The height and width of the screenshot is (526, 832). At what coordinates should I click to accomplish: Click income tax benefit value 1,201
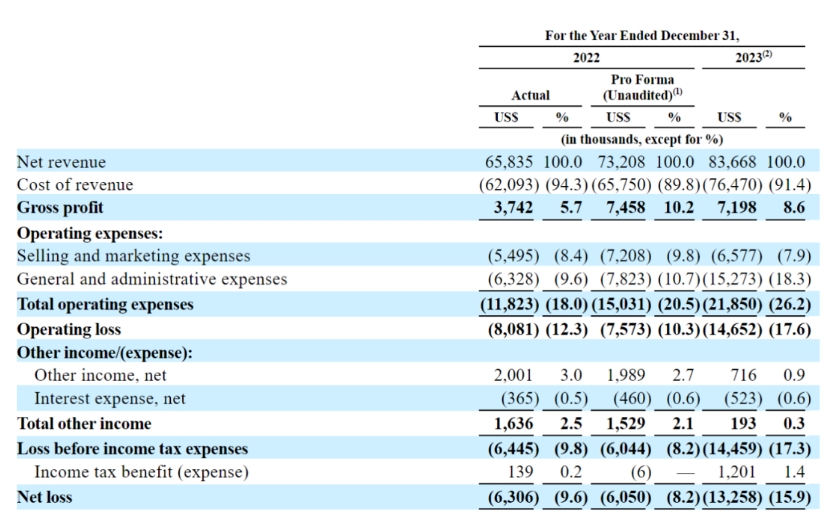pyautogui.click(x=737, y=472)
